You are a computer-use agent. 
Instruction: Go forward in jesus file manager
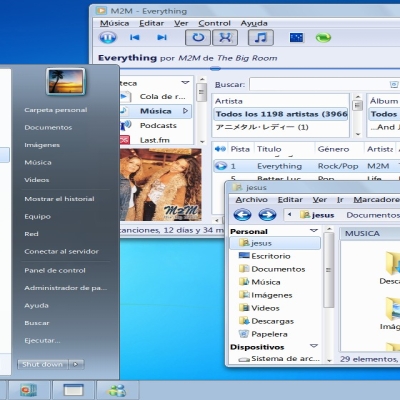[267, 215]
